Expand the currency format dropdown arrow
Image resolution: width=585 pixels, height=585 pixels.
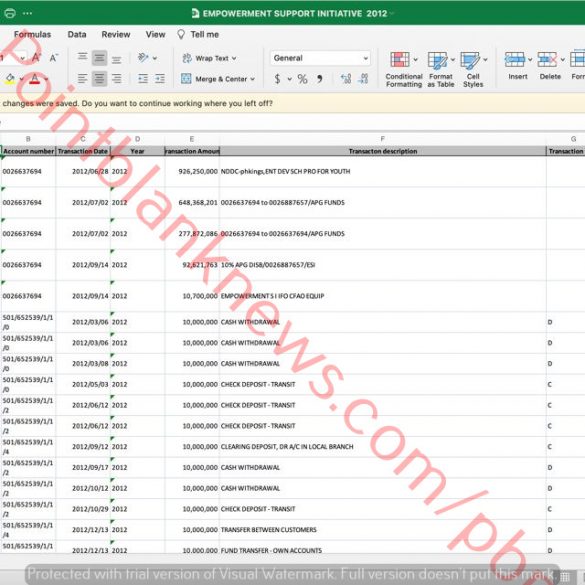(289, 79)
